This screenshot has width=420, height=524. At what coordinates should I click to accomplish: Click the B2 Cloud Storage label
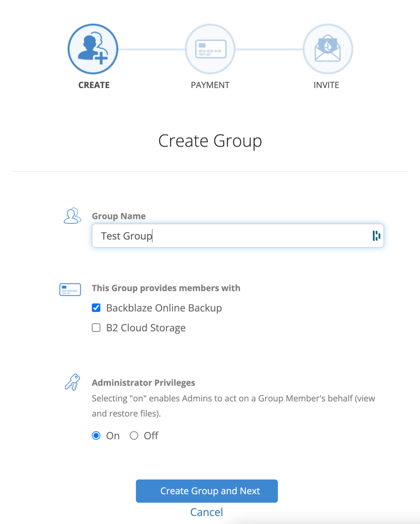point(146,328)
